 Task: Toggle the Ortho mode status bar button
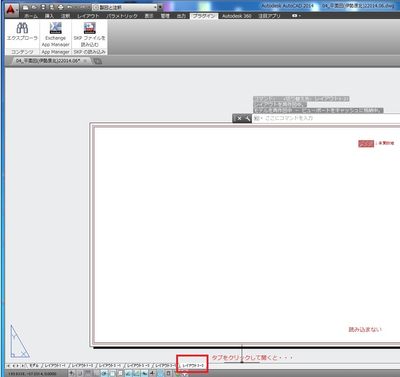96,373
